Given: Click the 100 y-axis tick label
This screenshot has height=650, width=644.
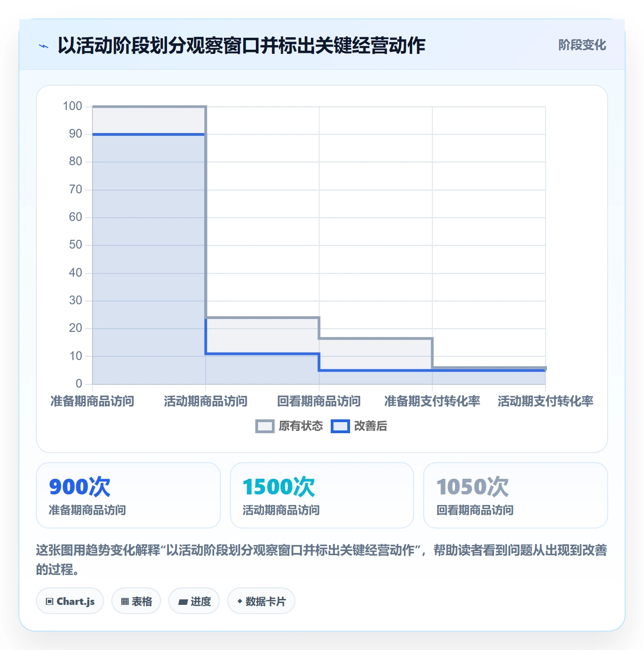Looking at the screenshot, I should tap(73, 106).
